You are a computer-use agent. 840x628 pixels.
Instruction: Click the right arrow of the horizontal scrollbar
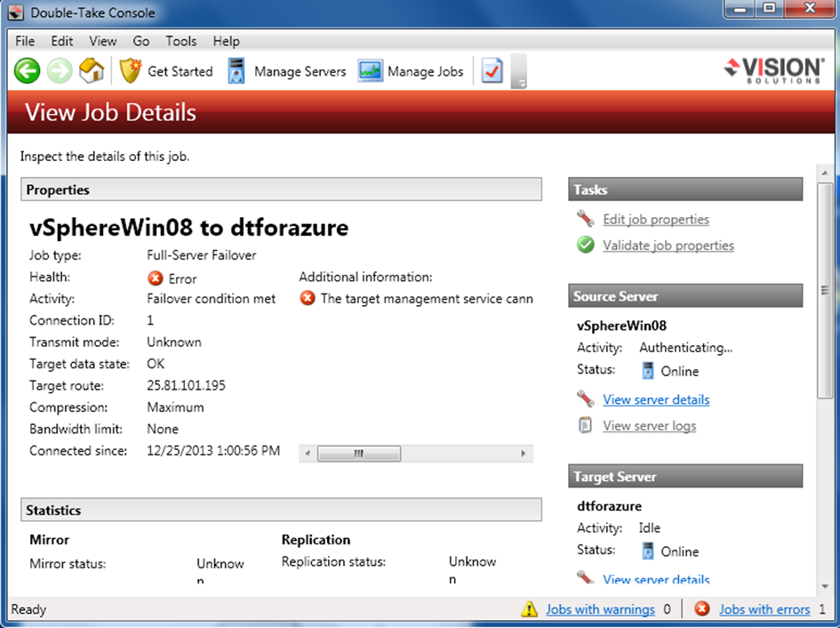(x=524, y=453)
